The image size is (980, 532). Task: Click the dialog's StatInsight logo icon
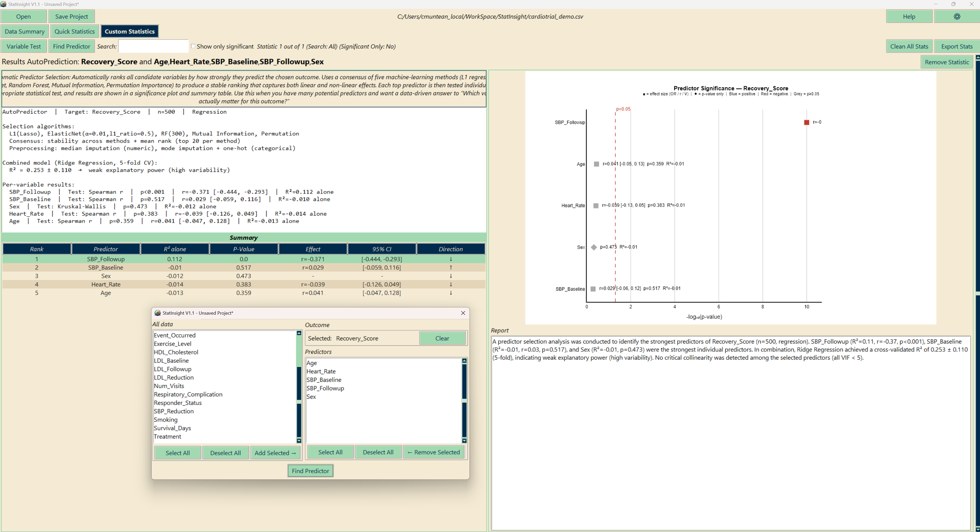tap(157, 313)
